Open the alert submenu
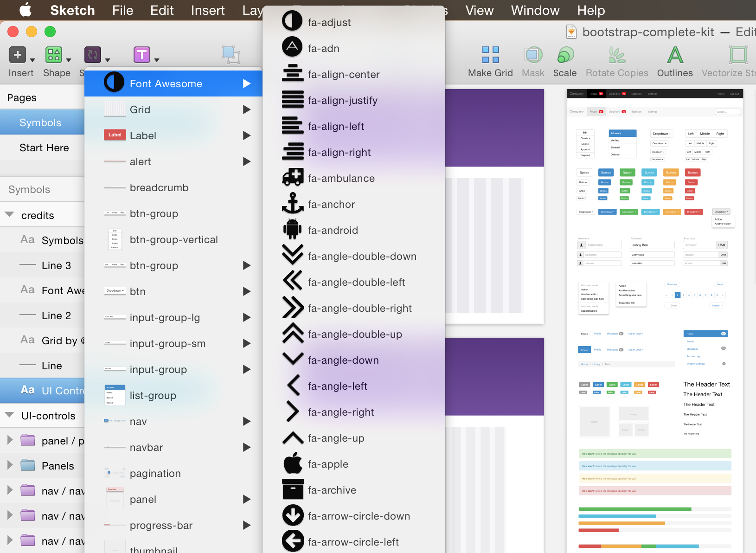The height and width of the screenshot is (553, 756). point(173,161)
